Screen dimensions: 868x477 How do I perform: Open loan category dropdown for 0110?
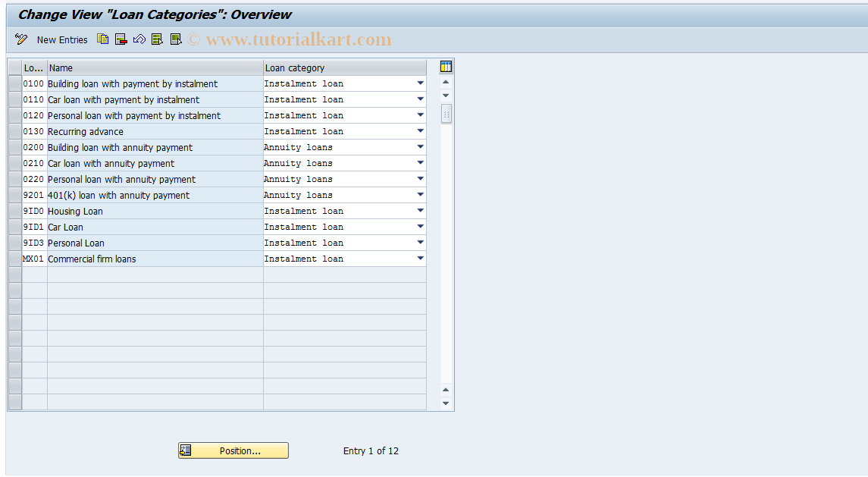pyautogui.click(x=420, y=99)
